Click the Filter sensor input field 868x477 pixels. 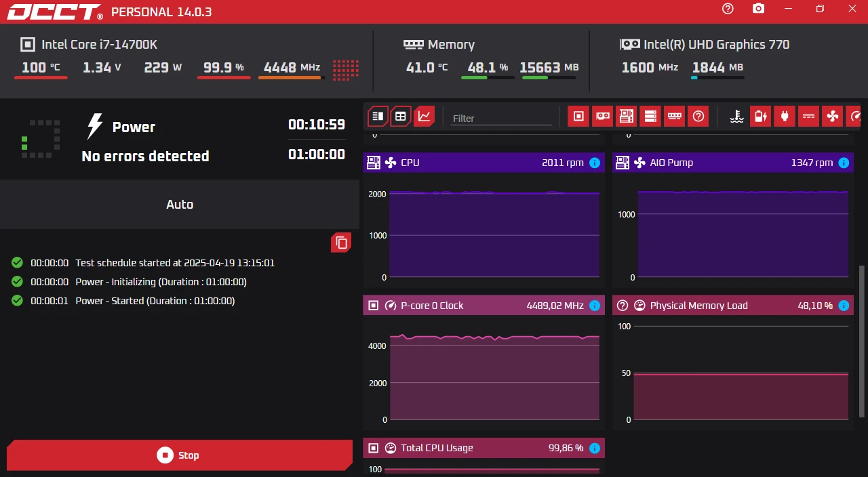pos(501,118)
